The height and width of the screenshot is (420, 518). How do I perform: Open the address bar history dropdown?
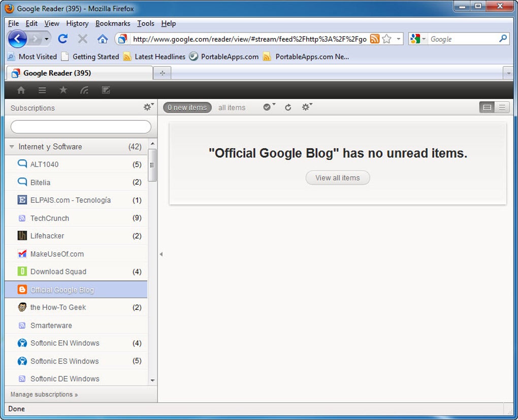click(399, 39)
